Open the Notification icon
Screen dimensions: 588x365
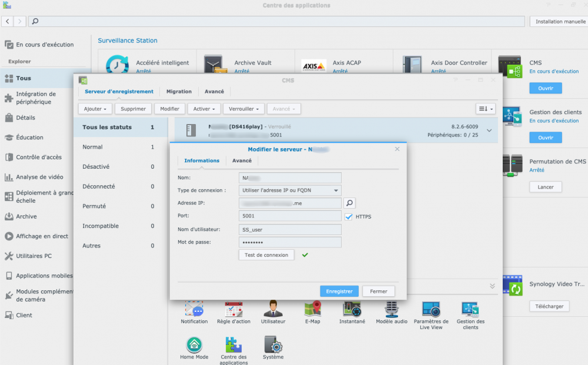coord(194,309)
